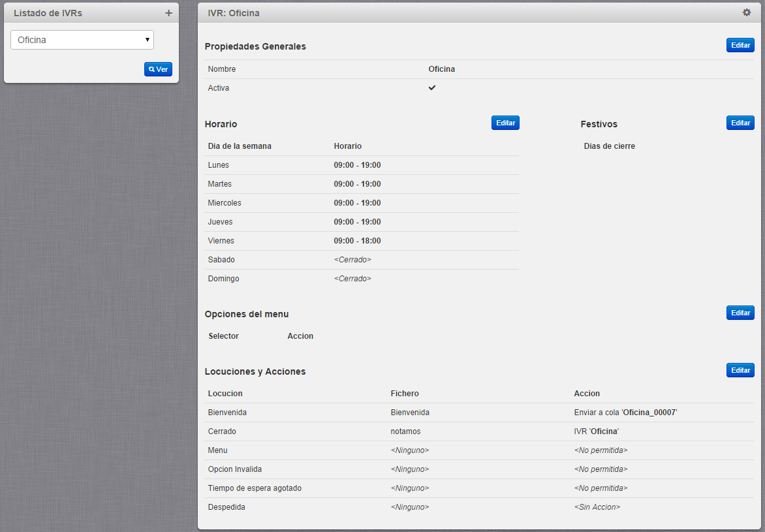The image size is (765, 532).
Task: Select the Tiempo de espera agotado row
Action: (x=255, y=488)
